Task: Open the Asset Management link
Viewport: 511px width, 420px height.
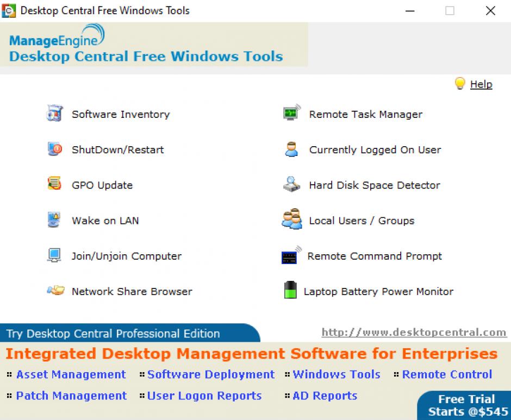Action: (x=71, y=374)
